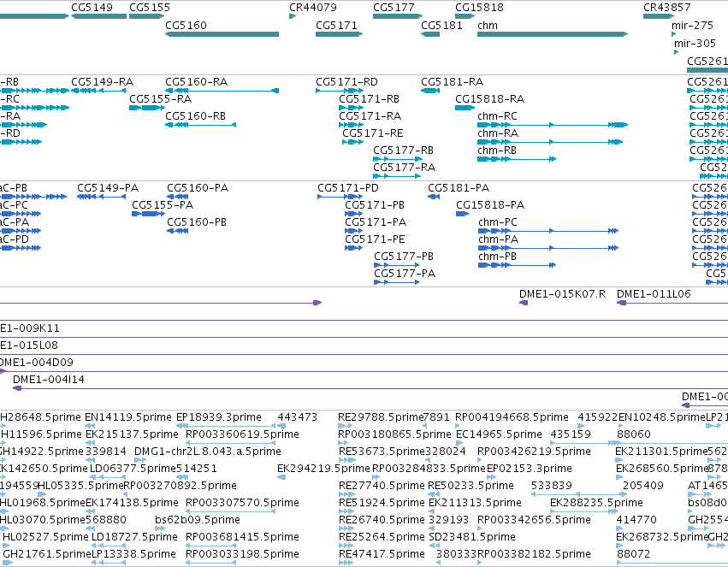Screen dimensions: 728x567
Task: Select the CG5155-PA protein label
Action: [163, 205]
